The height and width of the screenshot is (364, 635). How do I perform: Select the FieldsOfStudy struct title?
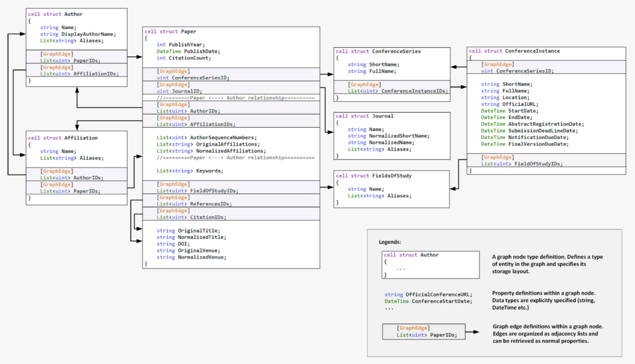click(373, 176)
